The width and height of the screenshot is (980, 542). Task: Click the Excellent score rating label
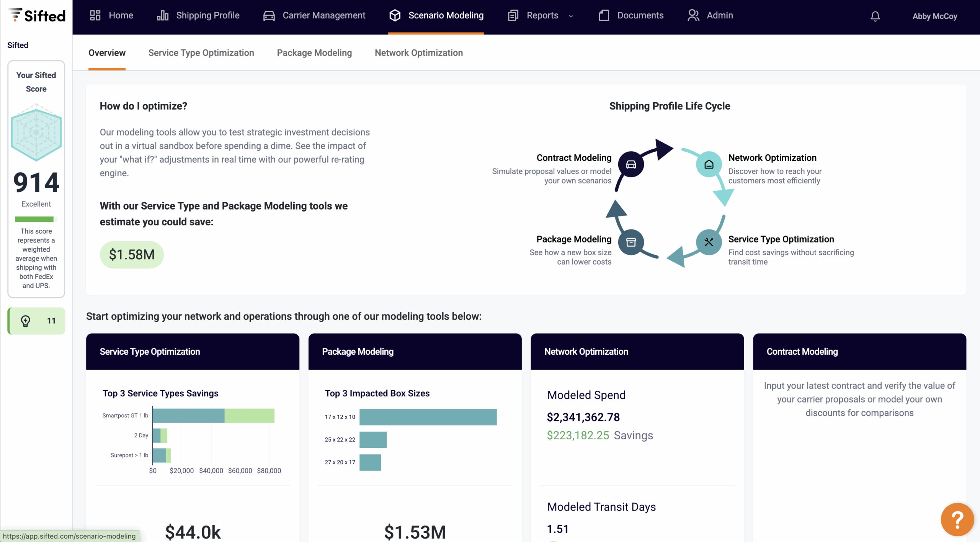click(36, 204)
